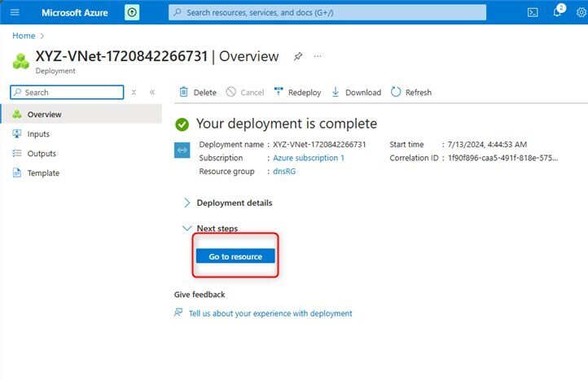This screenshot has width=588, height=380.
Task: Open the portal hamburger menu
Action: pyautogui.click(x=15, y=12)
